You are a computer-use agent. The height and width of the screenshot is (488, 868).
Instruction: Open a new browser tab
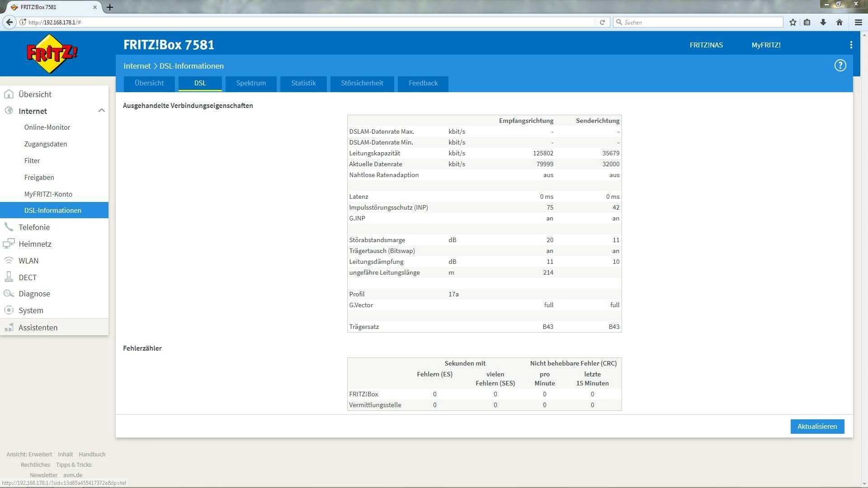[110, 7]
